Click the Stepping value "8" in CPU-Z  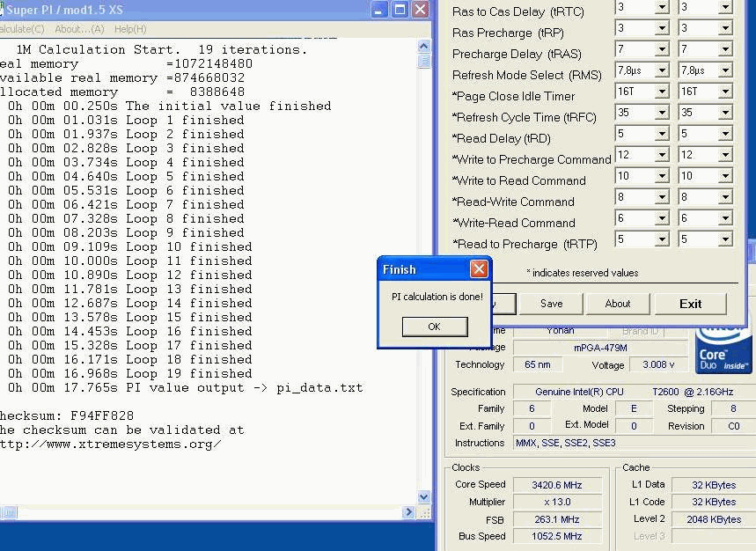733,408
